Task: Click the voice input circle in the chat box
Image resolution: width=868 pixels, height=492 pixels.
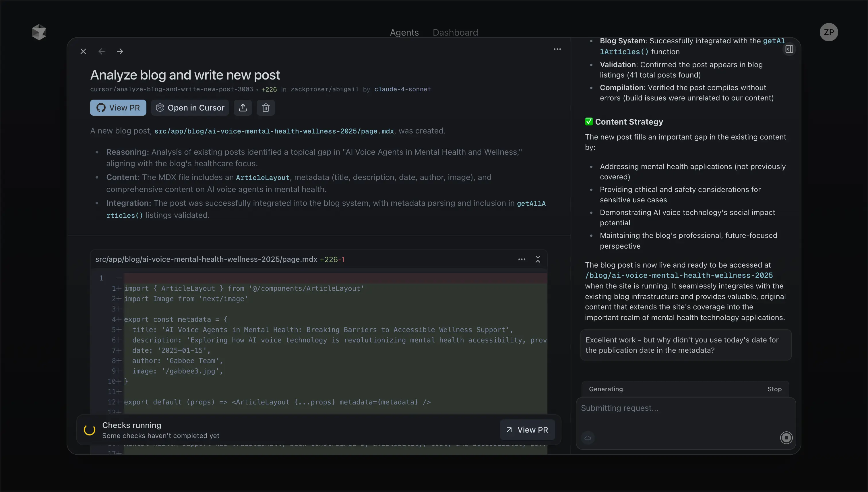Action: pyautogui.click(x=786, y=437)
